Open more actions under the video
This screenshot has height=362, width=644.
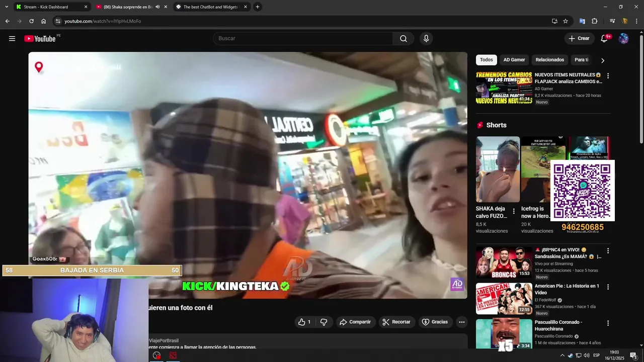[461, 322]
